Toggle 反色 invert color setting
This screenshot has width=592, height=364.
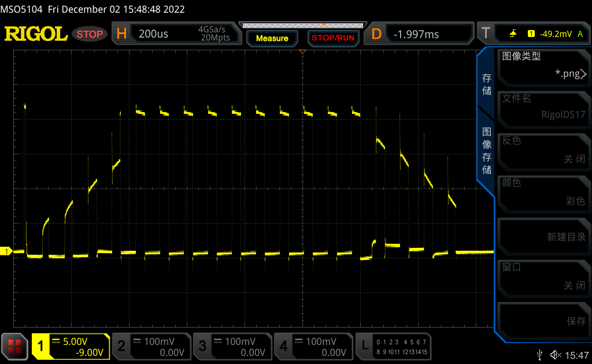(x=543, y=150)
